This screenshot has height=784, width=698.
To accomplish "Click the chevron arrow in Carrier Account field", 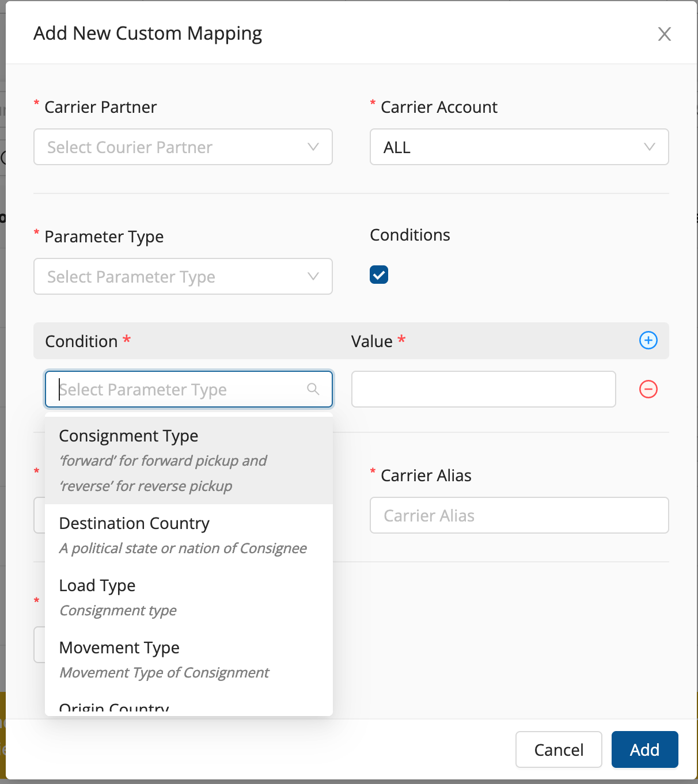I will pyautogui.click(x=649, y=147).
